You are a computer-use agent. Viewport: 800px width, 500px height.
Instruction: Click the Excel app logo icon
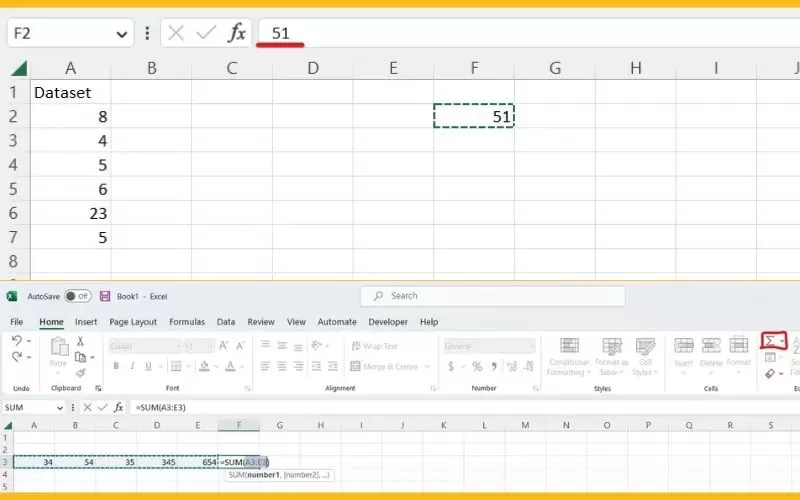pyautogui.click(x=12, y=296)
